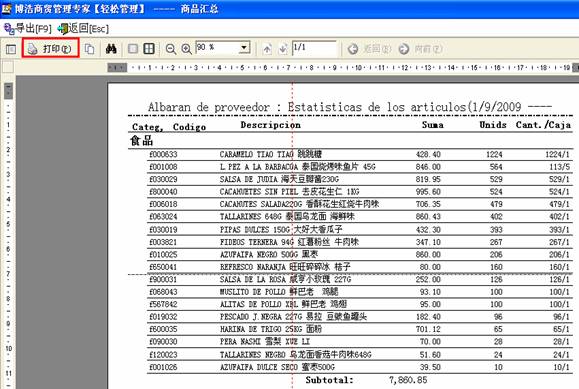Go to previous page with up arrow
This screenshot has height=389, width=579.
[267, 49]
